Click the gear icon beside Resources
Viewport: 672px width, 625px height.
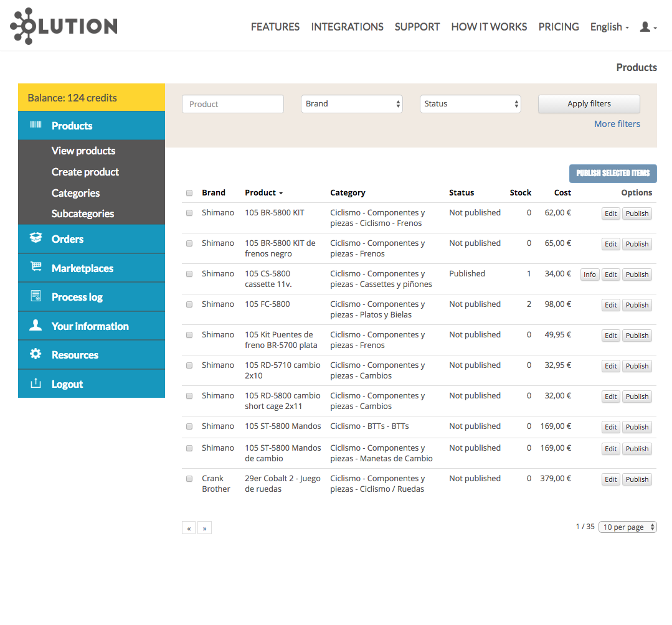pos(35,354)
